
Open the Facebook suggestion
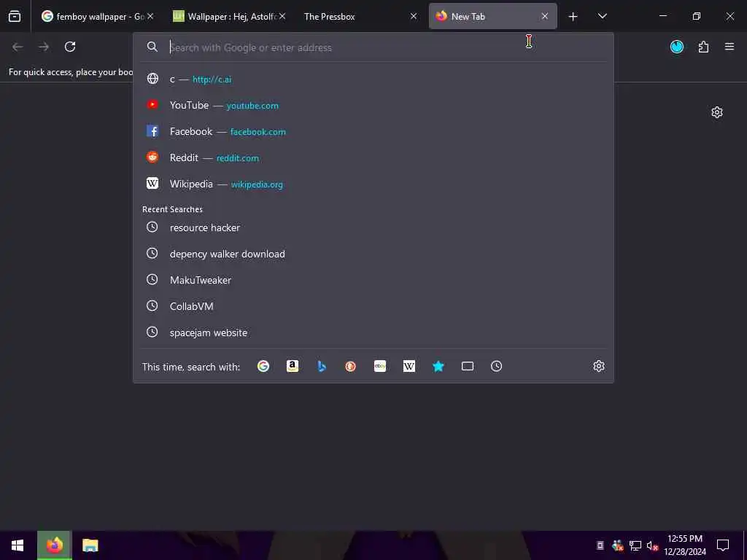click(x=373, y=131)
